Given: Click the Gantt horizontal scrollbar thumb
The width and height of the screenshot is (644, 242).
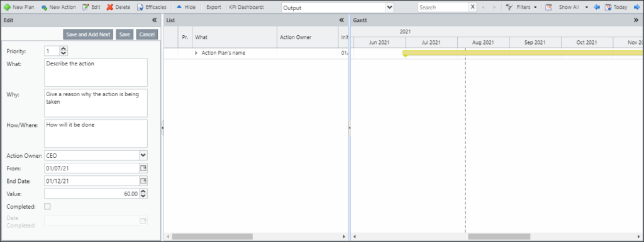Looking at the screenshot, I should [499, 237].
